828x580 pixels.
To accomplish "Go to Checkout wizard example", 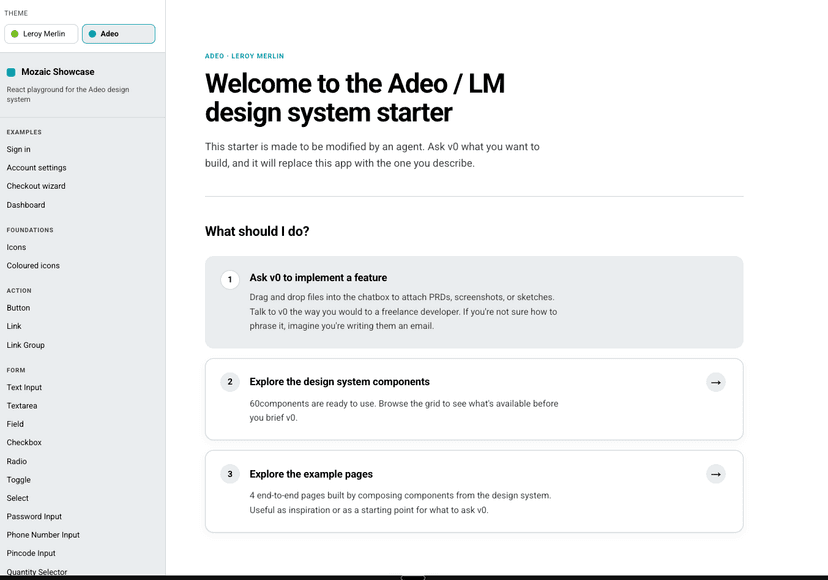I will 36,186.
